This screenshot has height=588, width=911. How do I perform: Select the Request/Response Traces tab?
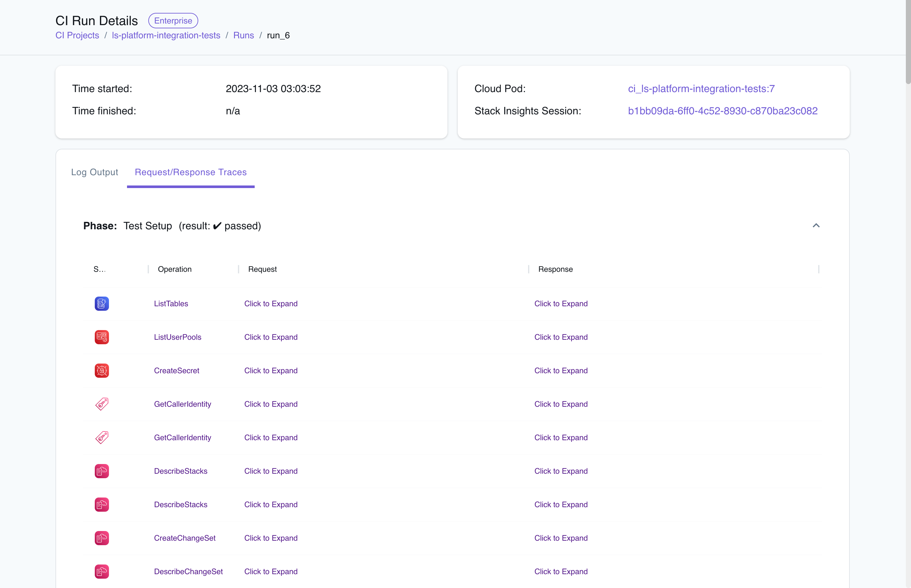(191, 172)
